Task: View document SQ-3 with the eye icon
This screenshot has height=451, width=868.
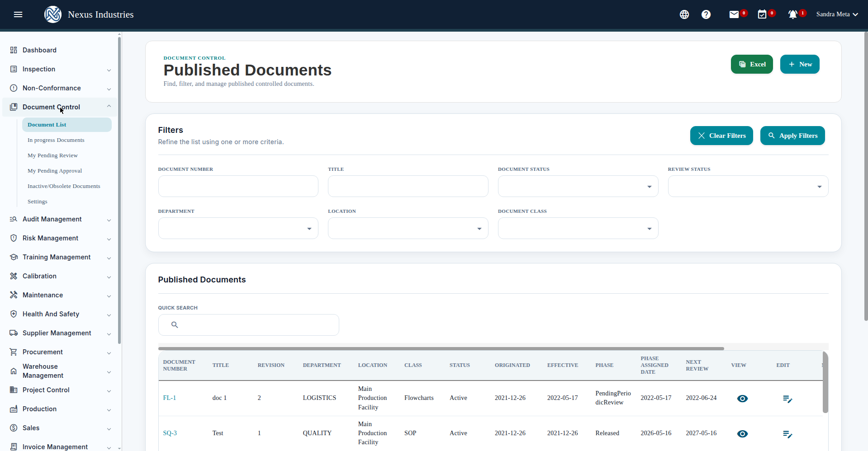Action: tap(742, 434)
